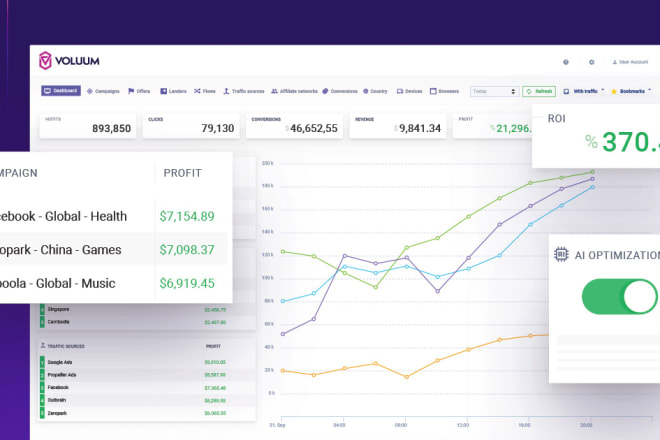
Task: Toggle the AI Optimization switch
Action: tap(619, 296)
